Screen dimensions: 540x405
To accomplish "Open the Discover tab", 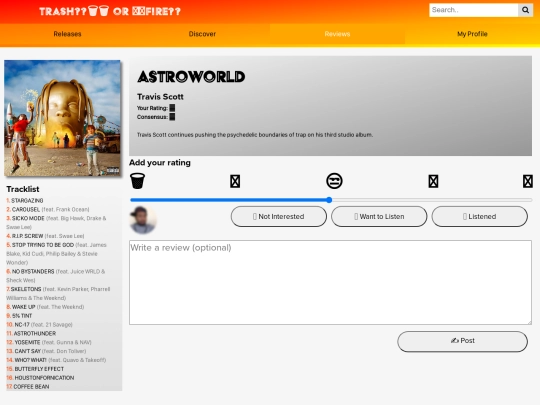I will (x=202, y=34).
